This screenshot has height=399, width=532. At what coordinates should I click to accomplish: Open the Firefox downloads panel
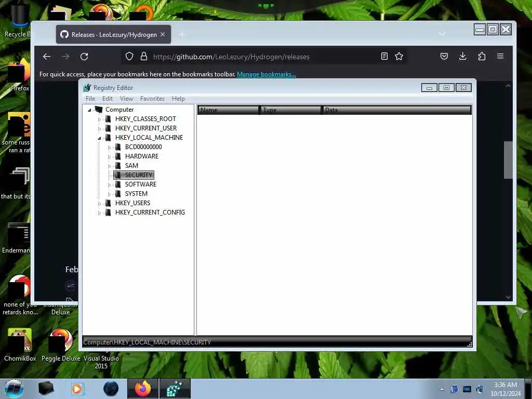tap(463, 56)
